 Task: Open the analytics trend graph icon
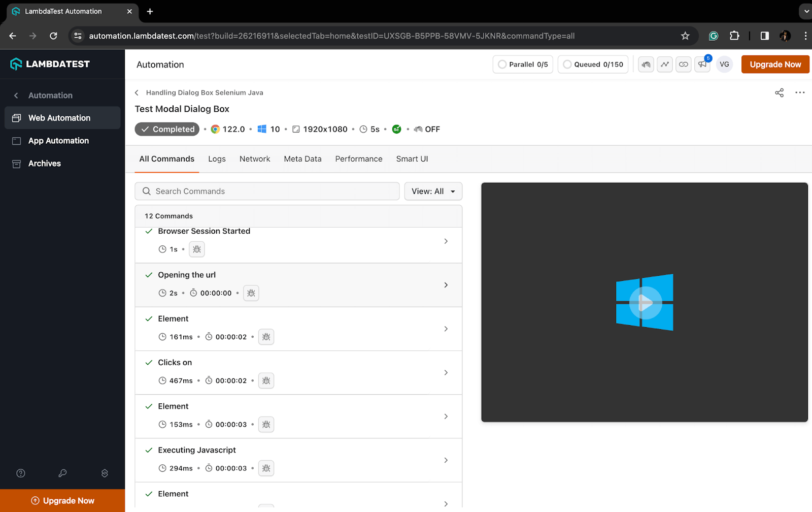pos(664,65)
